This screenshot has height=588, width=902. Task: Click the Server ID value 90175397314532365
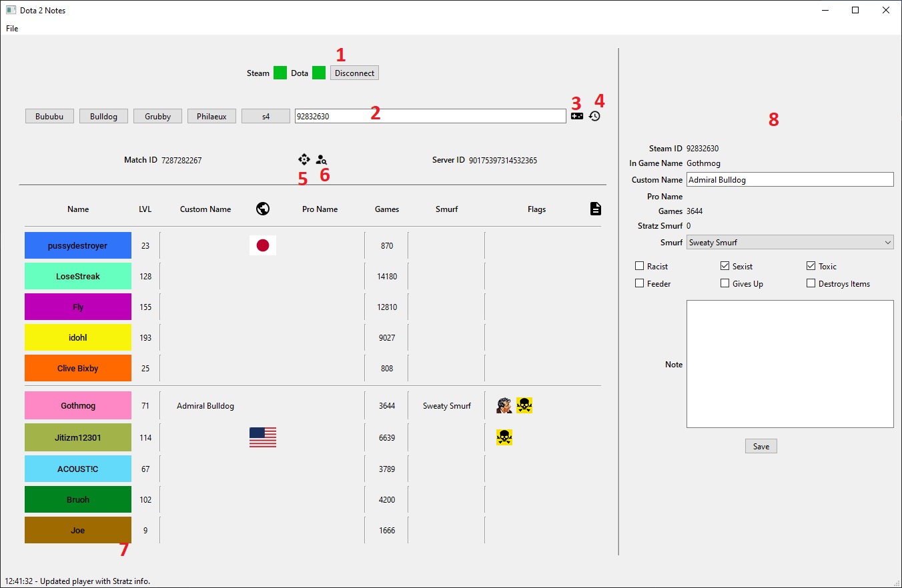point(503,160)
